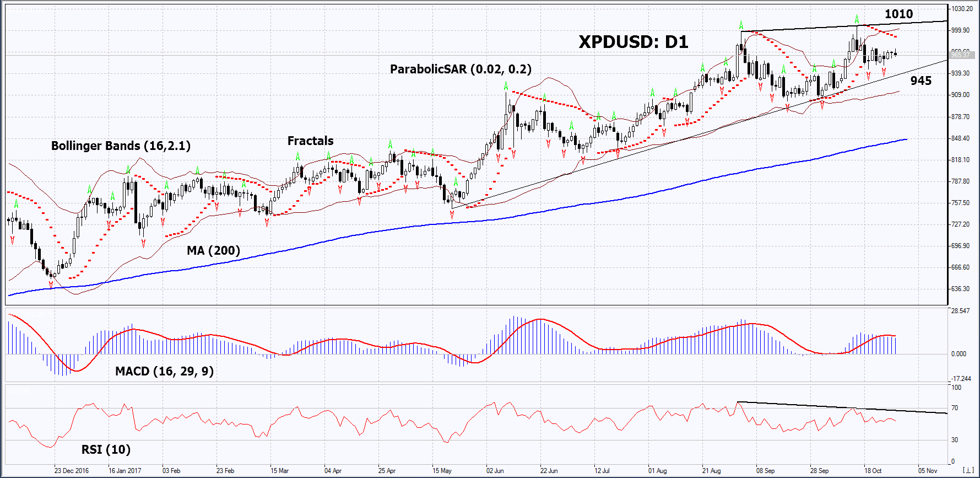Select the 666.60 price axis value
The width and height of the screenshot is (980, 478).
[x=960, y=267]
